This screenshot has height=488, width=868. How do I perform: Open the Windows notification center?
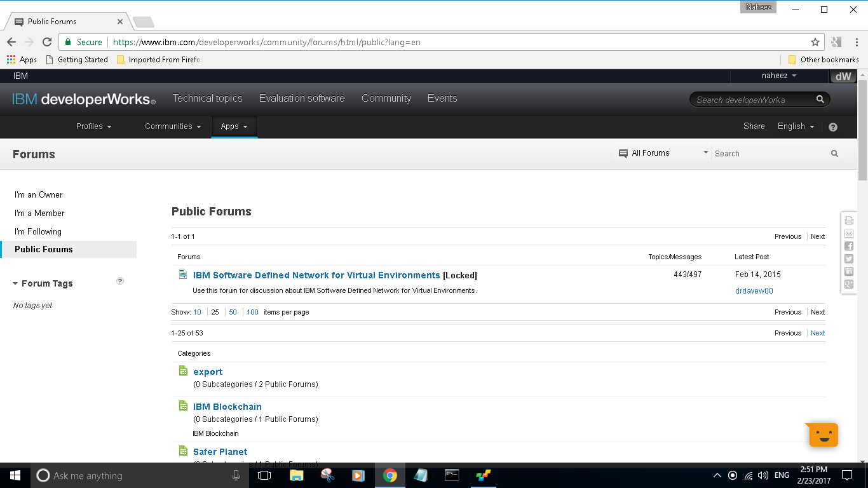846,475
